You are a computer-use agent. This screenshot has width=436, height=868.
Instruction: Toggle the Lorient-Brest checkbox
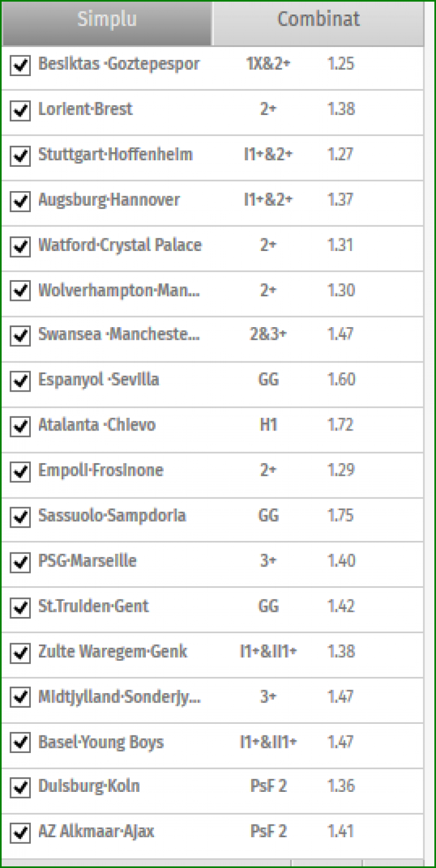(x=20, y=110)
